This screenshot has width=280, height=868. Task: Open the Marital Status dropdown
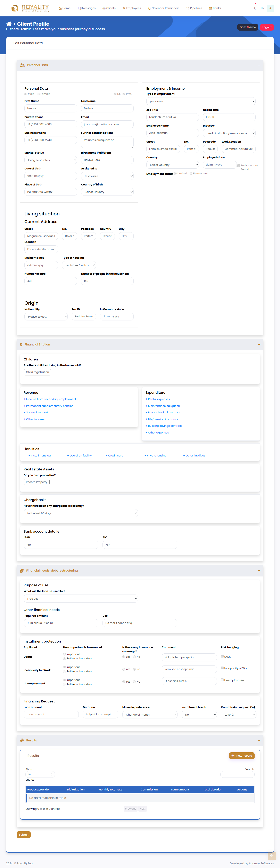tap(50, 160)
